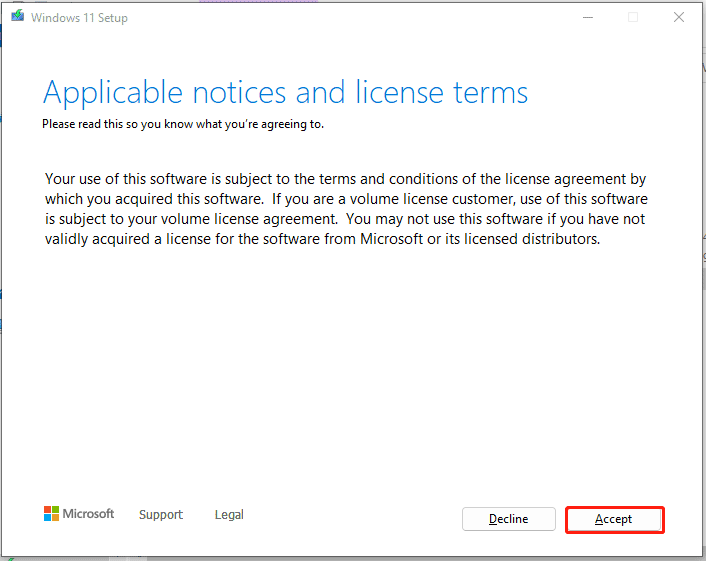Viewport: 706px width, 561px height.
Task: Click the Windows 11 Setup title bar icon
Action: click(18, 16)
